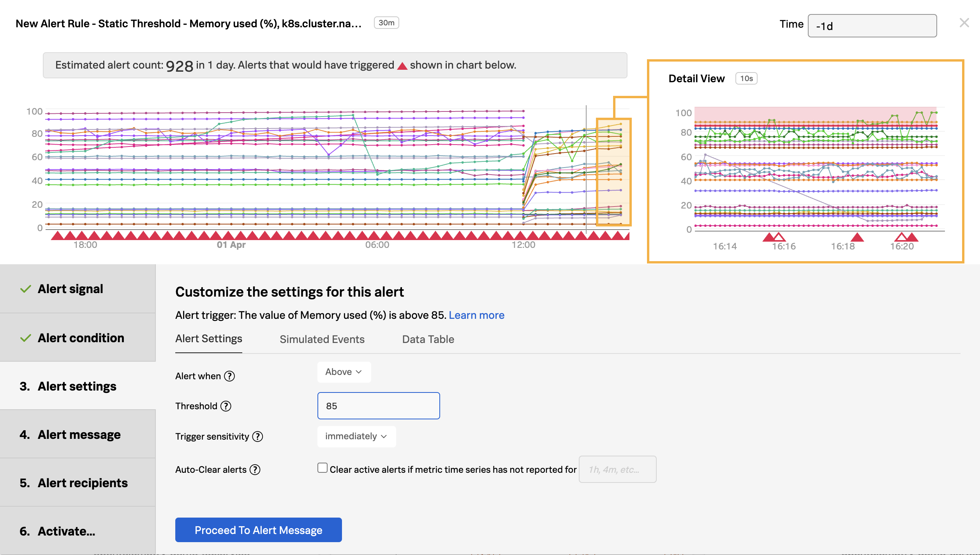The image size is (980, 555).
Task: Select Alert recipients step in sidebar
Action: (83, 483)
